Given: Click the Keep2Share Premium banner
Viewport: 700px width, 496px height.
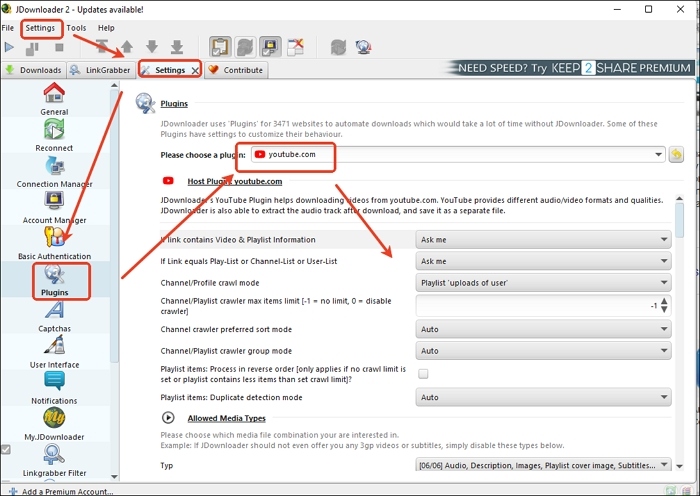Looking at the screenshot, I should pos(570,68).
